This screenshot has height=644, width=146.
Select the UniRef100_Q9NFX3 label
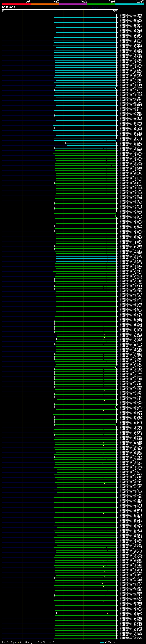pos(131,324)
